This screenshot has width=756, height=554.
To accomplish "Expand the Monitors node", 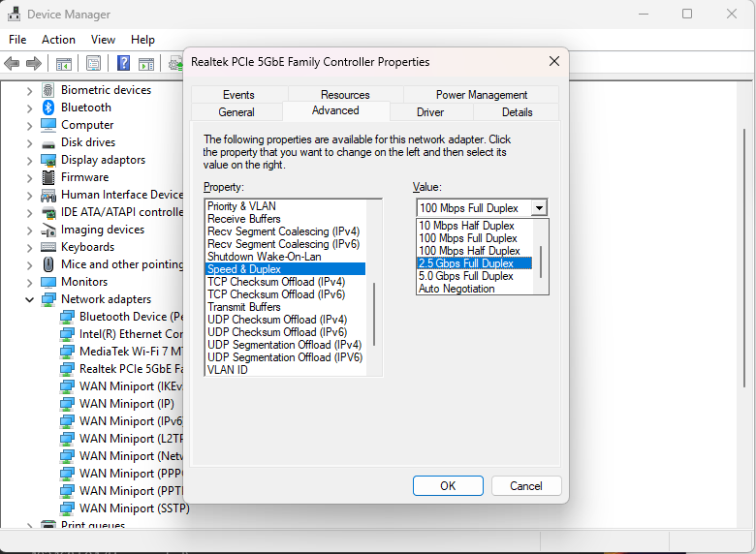I will [29, 282].
